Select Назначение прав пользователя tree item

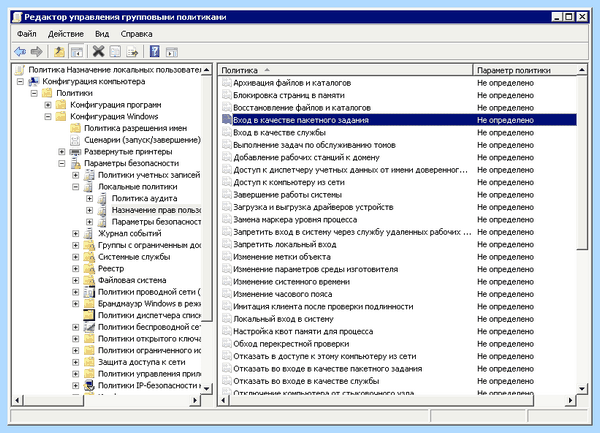point(156,210)
